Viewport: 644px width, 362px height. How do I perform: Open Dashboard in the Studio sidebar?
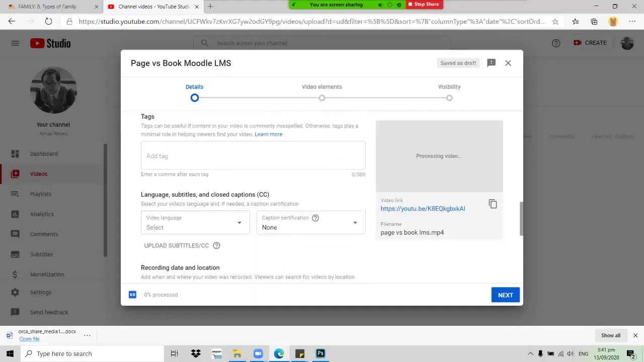pyautogui.click(x=52, y=154)
